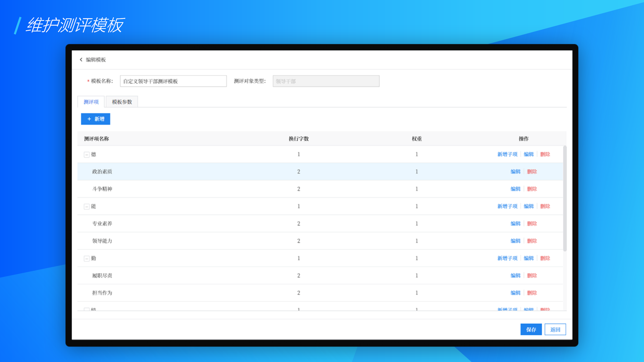
Task: Click in the 模板名称 text field
Action: 173,81
